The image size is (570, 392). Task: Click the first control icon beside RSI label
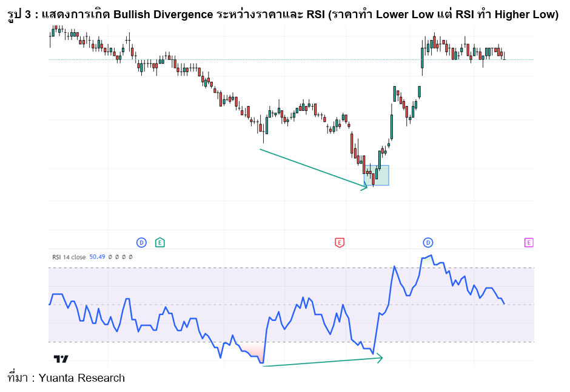coord(110,257)
